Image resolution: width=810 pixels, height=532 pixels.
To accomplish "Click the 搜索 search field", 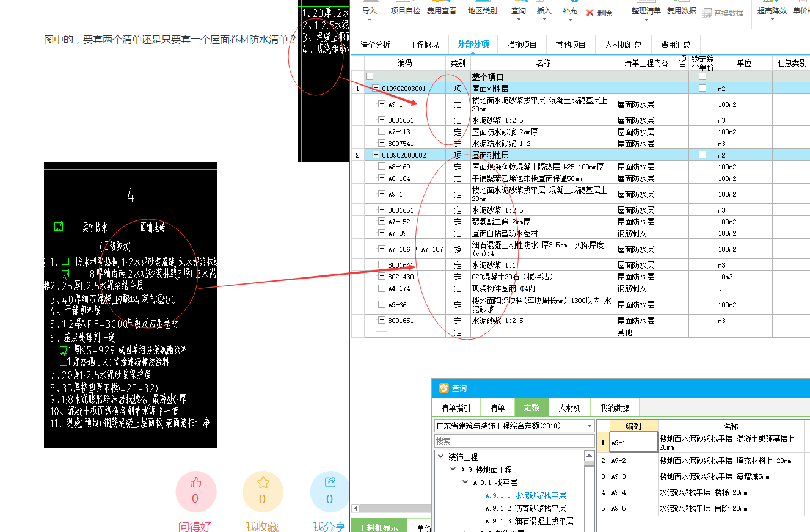I will coord(514,441).
